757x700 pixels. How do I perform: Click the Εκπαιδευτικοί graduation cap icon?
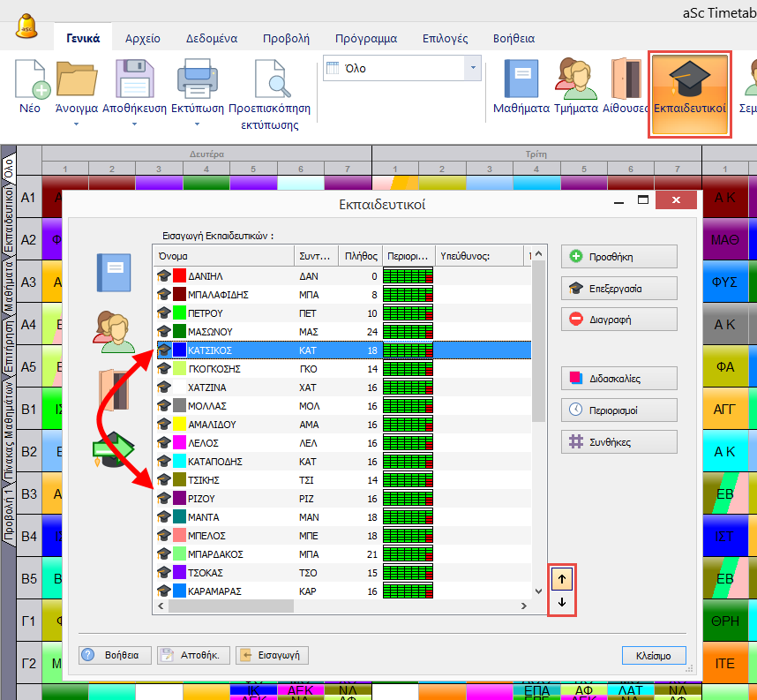[689, 79]
